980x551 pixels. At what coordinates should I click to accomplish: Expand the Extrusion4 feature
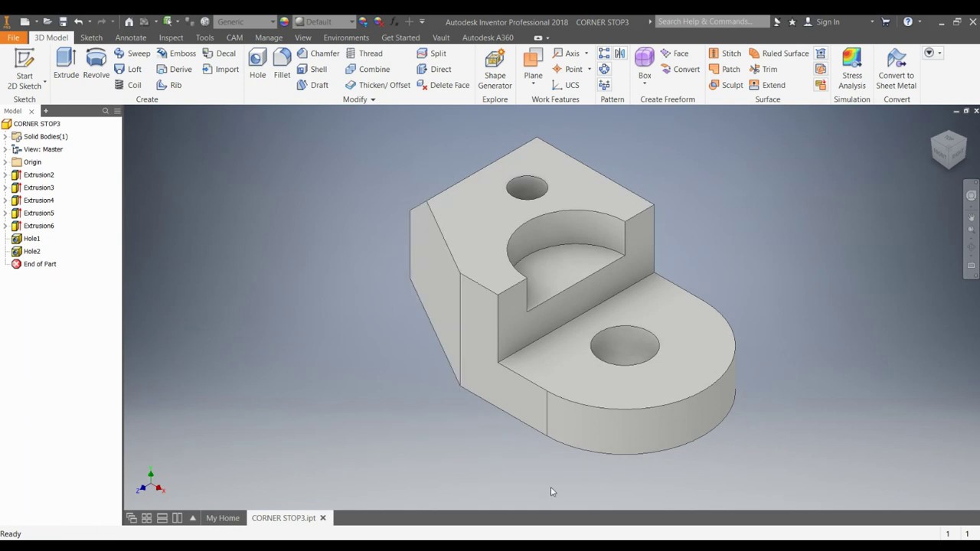pos(5,201)
